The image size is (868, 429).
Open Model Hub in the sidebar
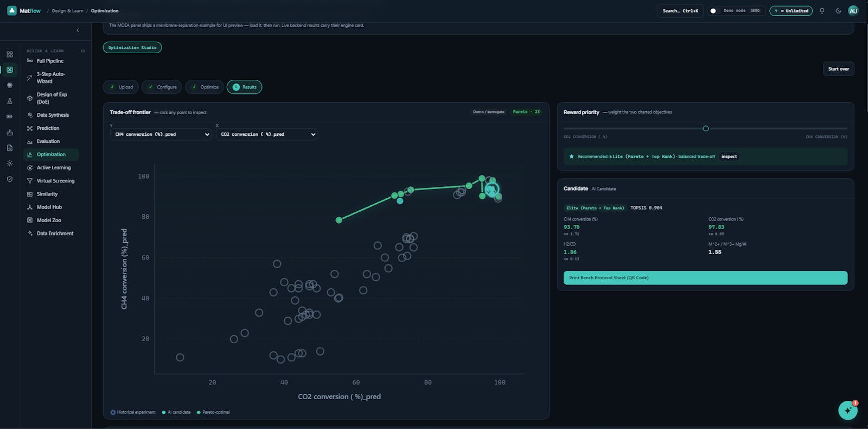[51, 207]
